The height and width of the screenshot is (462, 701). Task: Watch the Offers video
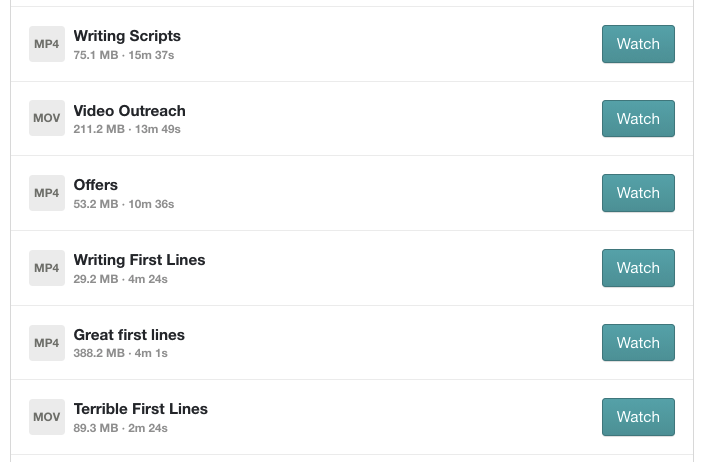(637, 193)
